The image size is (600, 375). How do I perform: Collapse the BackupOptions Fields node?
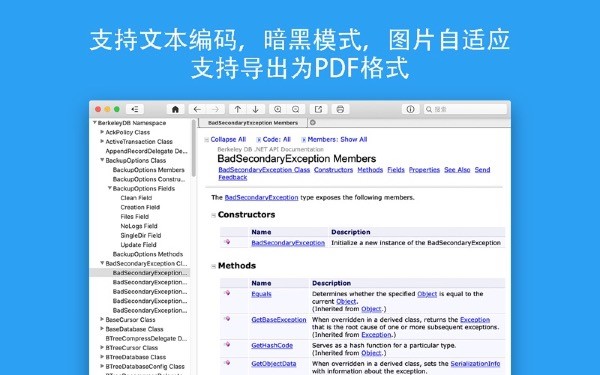point(110,188)
